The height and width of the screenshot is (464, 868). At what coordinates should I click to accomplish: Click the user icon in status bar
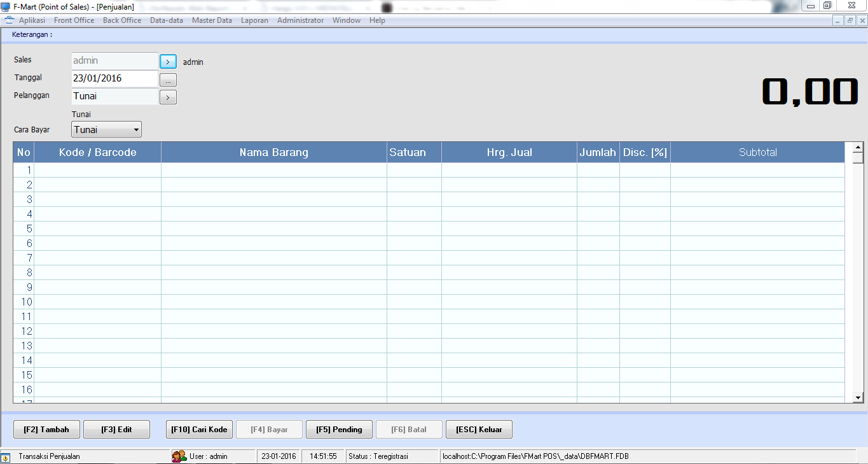[179, 456]
